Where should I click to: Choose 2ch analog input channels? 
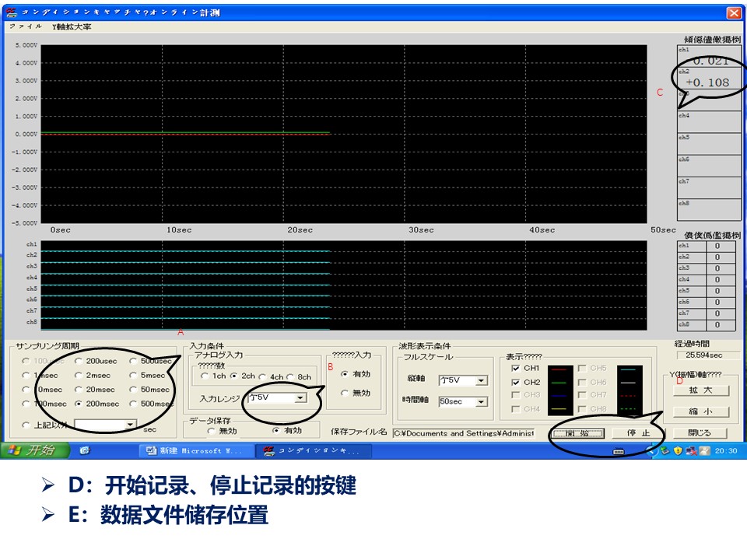point(234,376)
